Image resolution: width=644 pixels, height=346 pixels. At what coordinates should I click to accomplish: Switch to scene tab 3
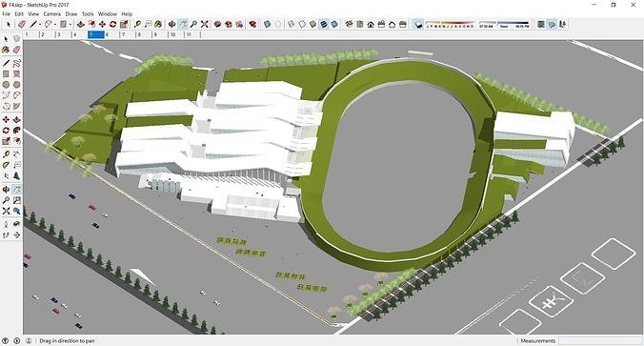[x=63, y=35]
